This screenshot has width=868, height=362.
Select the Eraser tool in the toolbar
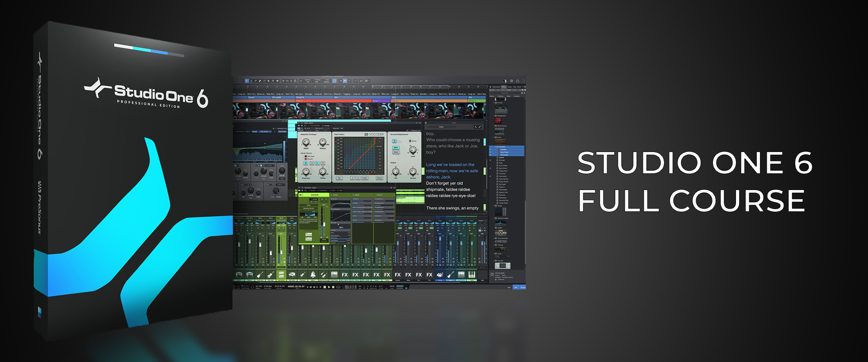pyautogui.click(x=260, y=81)
